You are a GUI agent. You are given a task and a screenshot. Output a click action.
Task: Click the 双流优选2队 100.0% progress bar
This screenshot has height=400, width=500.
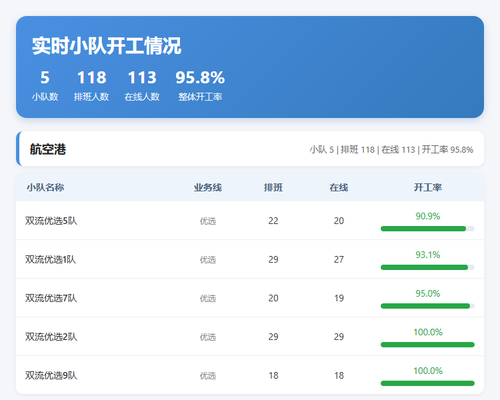[x=428, y=345]
